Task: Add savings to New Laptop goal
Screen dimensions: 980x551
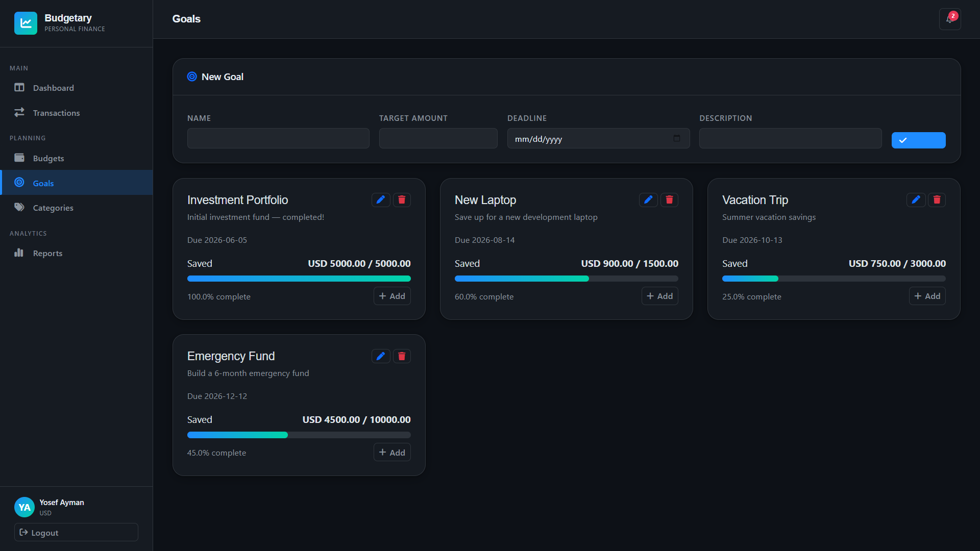Action: coord(659,296)
